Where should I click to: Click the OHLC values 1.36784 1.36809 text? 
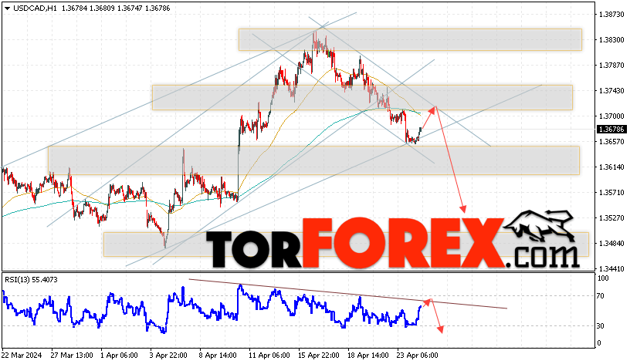click(90, 8)
